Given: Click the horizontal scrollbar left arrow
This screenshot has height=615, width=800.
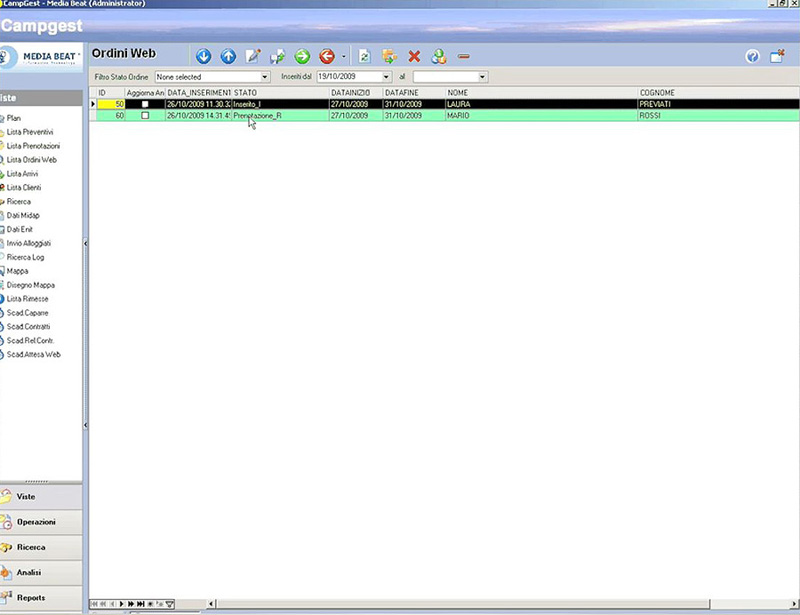Looking at the screenshot, I should tap(211, 604).
